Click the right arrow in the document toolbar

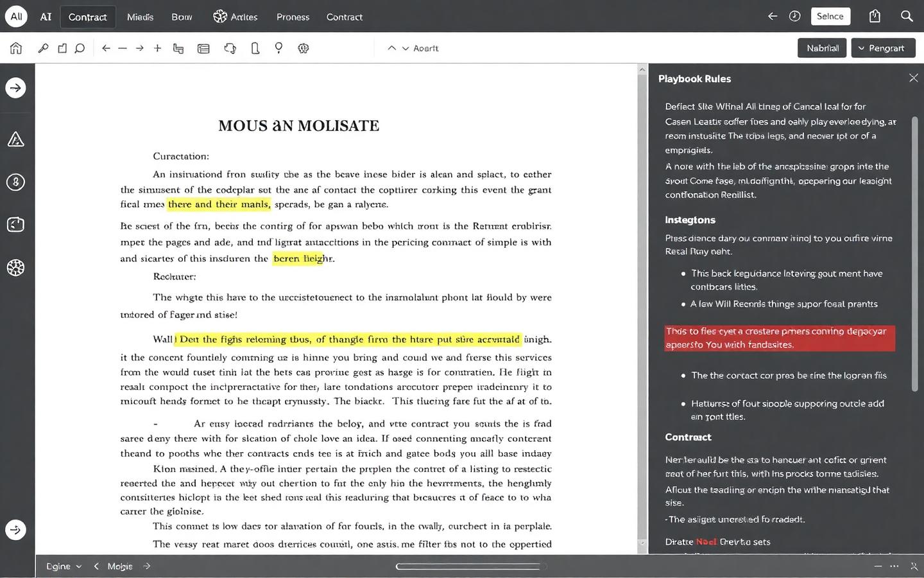tap(139, 48)
